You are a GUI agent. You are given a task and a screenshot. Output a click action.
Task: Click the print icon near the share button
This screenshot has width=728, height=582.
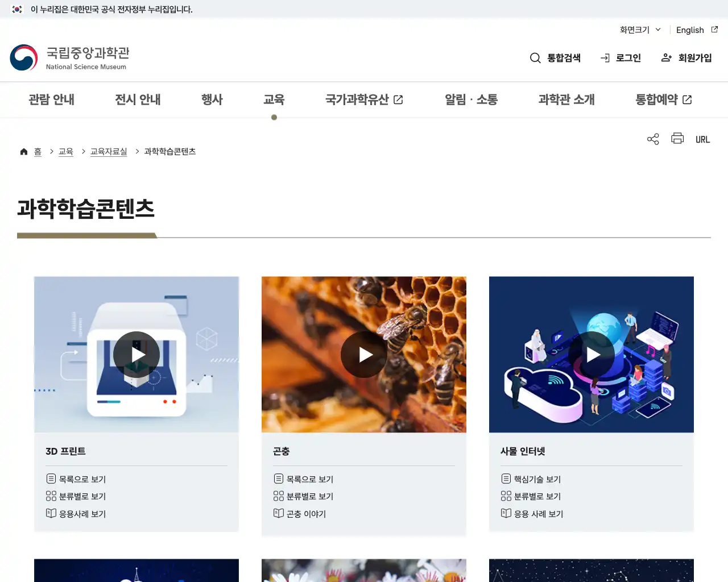pyautogui.click(x=677, y=139)
